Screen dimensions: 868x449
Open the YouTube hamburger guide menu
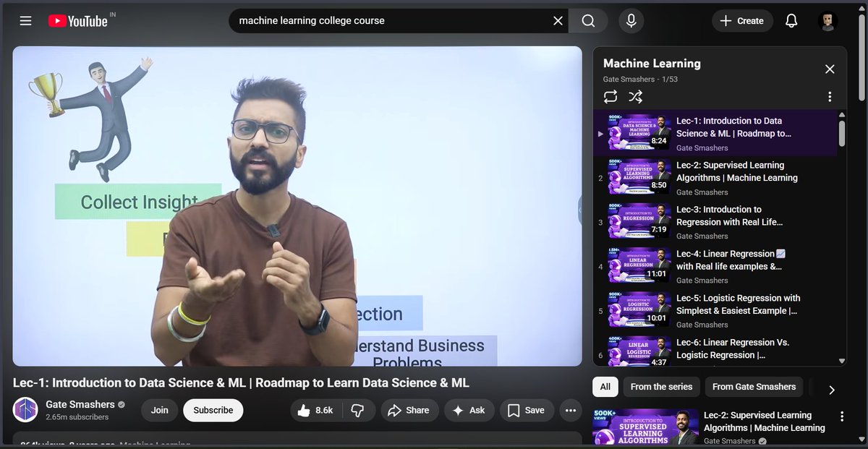(x=26, y=21)
